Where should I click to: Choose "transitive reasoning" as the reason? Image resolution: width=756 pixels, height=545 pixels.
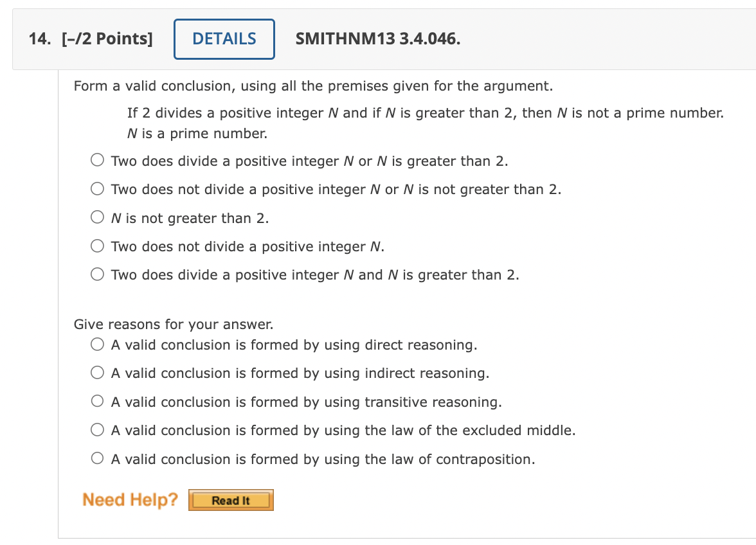97,401
